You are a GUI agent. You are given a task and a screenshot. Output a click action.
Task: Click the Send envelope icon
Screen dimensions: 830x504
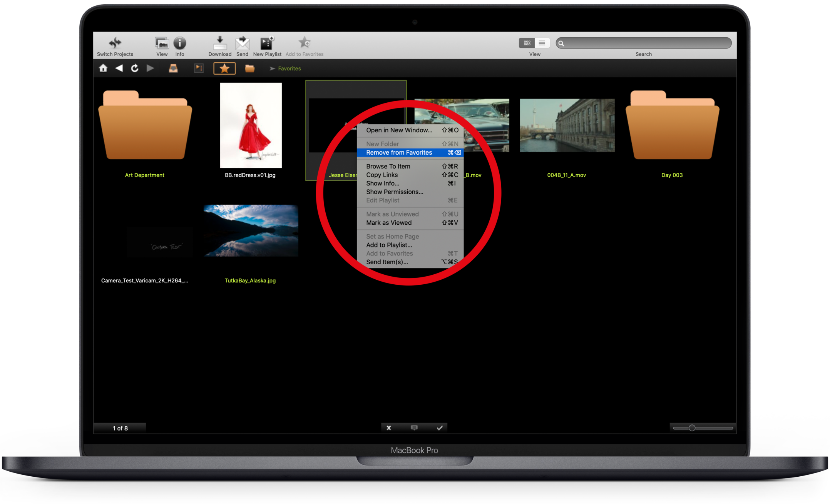[x=242, y=43]
